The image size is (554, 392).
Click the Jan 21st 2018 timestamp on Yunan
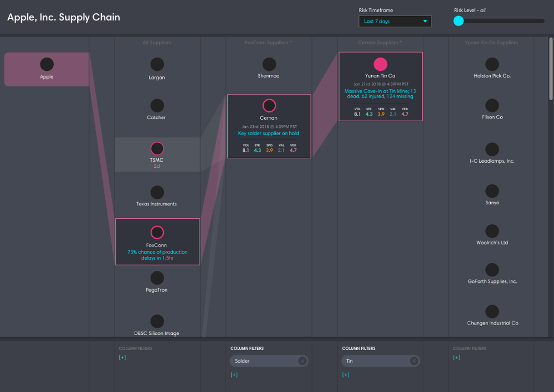pyautogui.click(x=381, y=84)
